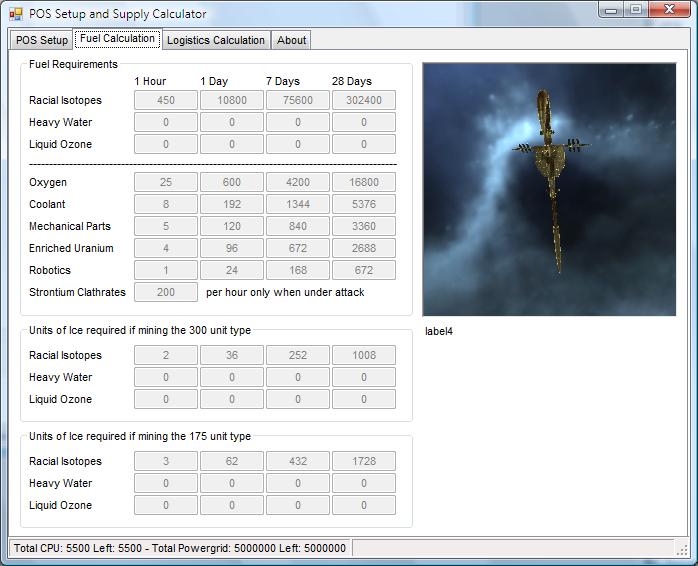This screenshot has width=698, height=566.
Task: Click the Robotics 1 Day field showing 24
Action: (231, 270)
